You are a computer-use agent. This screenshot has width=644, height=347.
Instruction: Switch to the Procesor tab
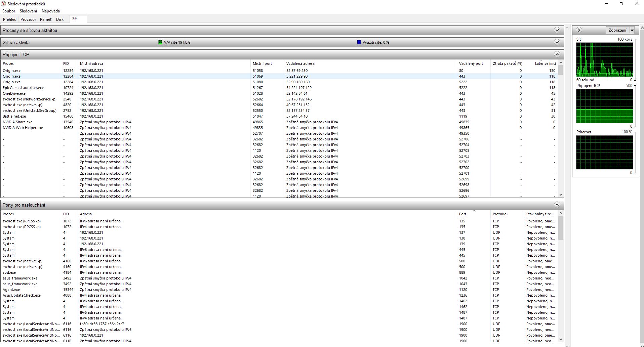[28, 19]
